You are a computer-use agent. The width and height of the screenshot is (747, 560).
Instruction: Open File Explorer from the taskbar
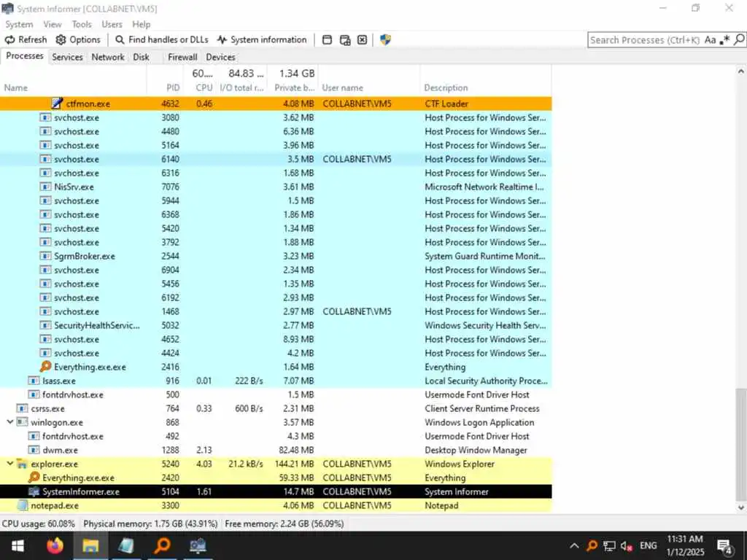pyautogui.click(x=90, y=545)
